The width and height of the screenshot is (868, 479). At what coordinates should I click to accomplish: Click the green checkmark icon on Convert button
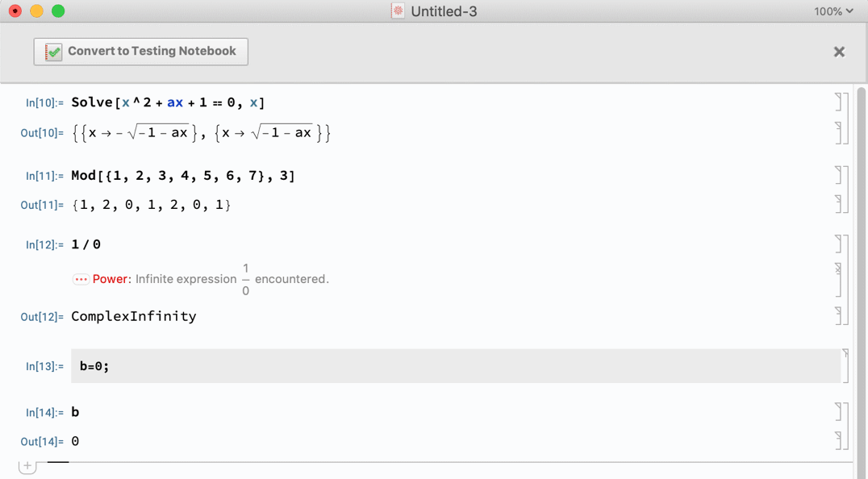click(53, 52)
